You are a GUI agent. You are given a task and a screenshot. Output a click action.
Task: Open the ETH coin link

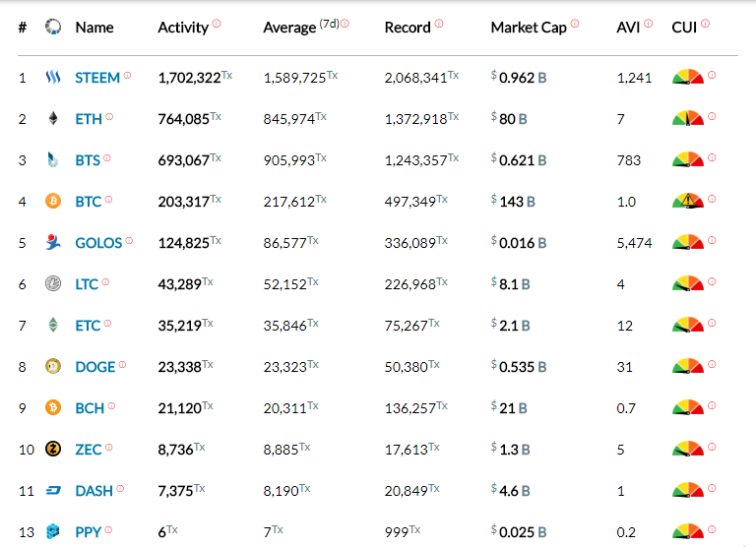[x=89, y=119]
